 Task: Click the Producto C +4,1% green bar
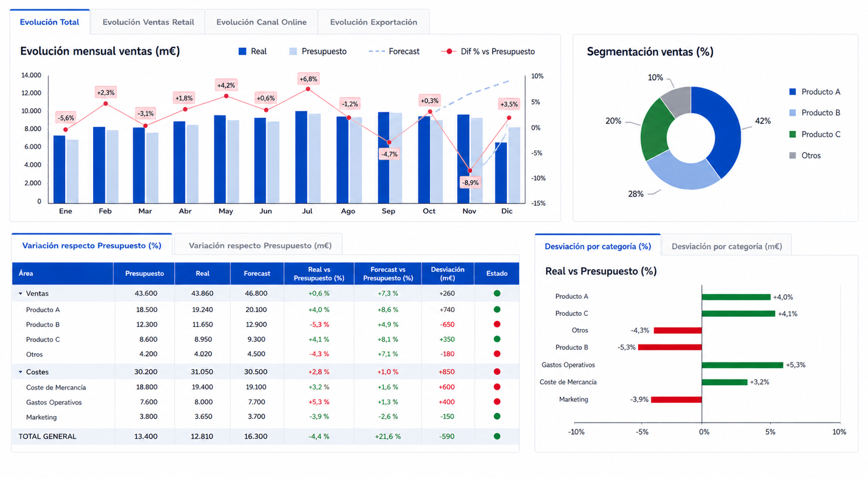pos(738,314)
